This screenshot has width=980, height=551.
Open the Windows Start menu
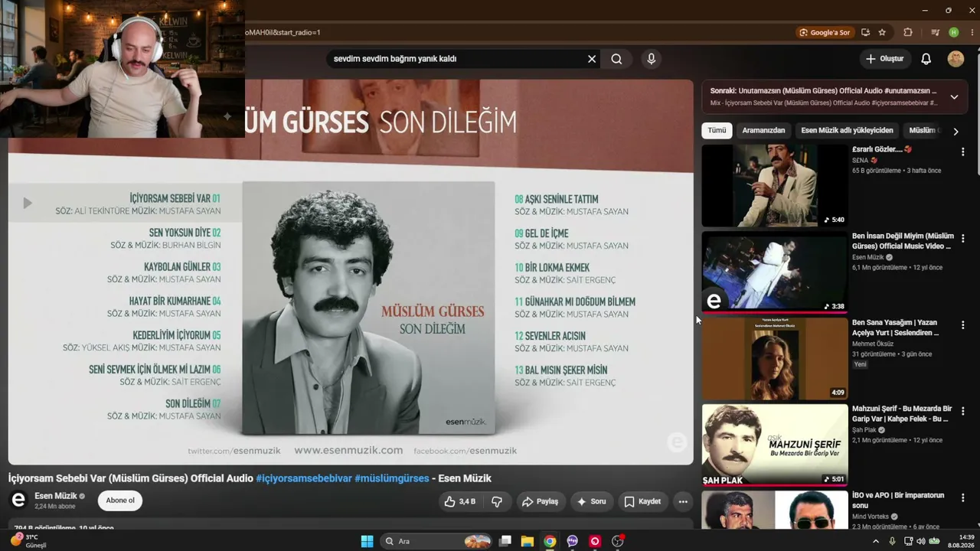tap(367, 541)
